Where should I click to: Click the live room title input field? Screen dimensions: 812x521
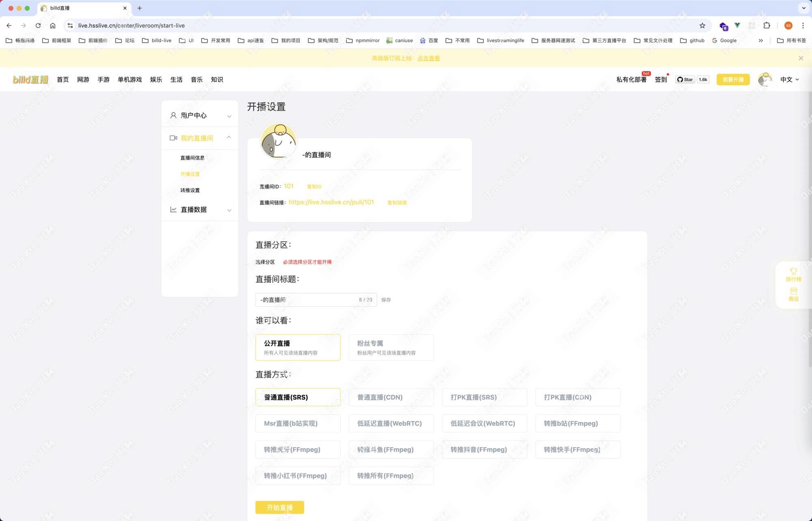coord(308,300)
